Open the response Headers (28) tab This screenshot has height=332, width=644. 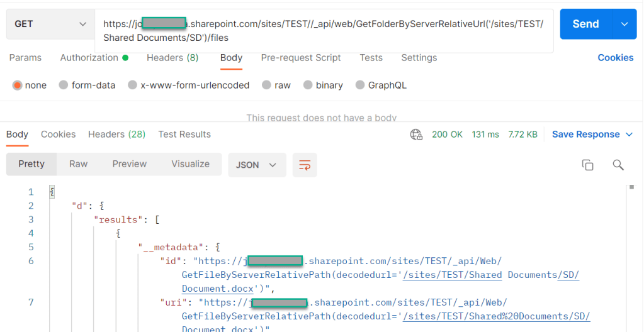click(116, 135)
